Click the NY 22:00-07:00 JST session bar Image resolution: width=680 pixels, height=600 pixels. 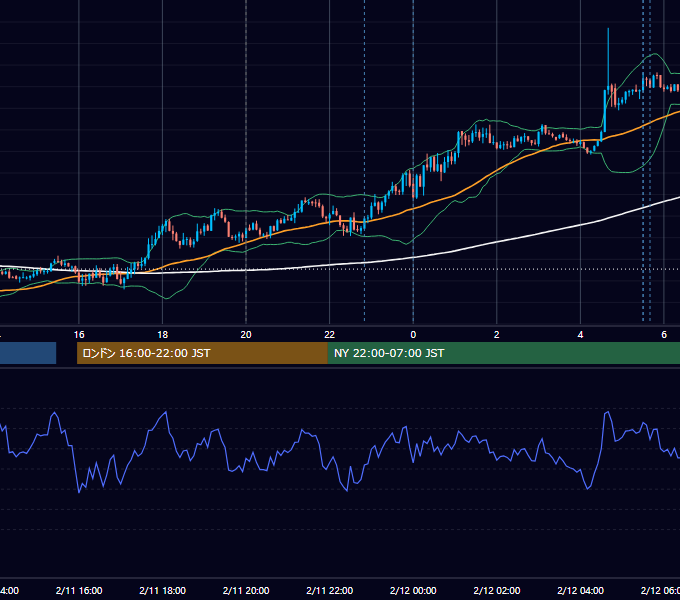pos(503,353)
